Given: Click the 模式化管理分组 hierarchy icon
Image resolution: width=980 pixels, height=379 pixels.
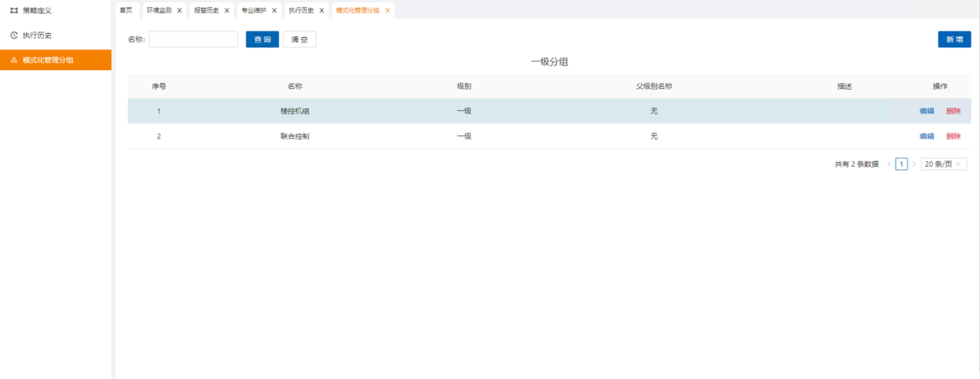Looking at the screenshot, I should (x=14, y=60).
